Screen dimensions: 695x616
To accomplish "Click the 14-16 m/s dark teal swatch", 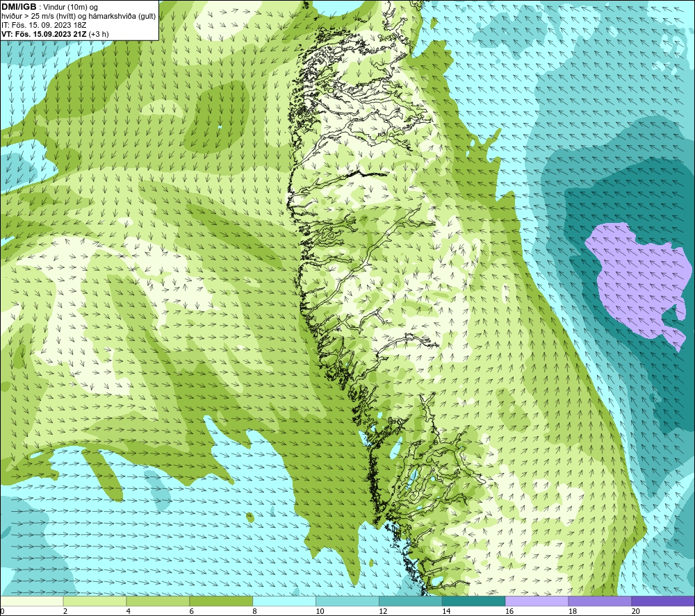I will click(x=474, y=601).
